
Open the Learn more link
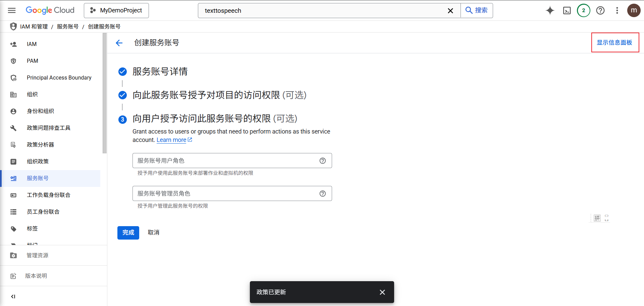(171, 140)
